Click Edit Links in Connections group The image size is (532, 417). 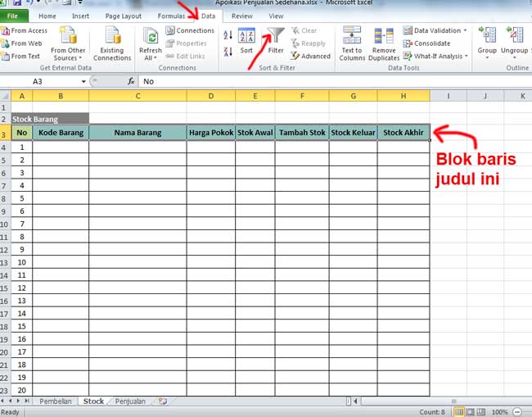tap(185, 56)
